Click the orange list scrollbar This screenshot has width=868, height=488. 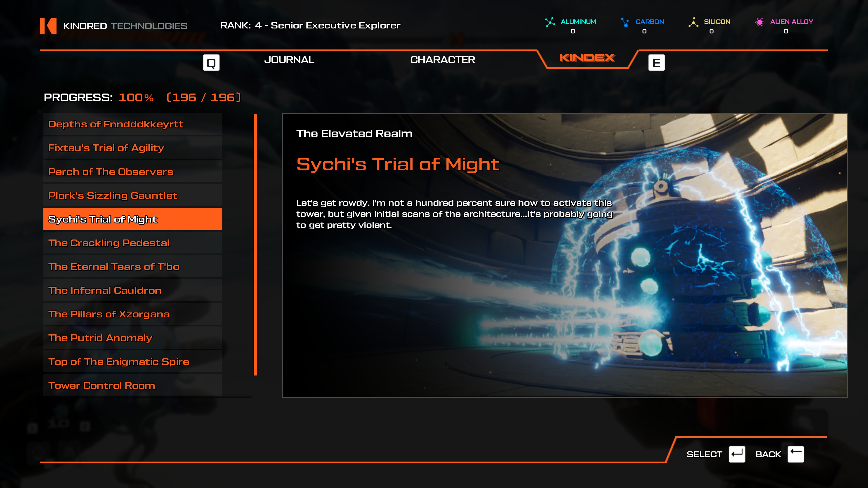255,244
